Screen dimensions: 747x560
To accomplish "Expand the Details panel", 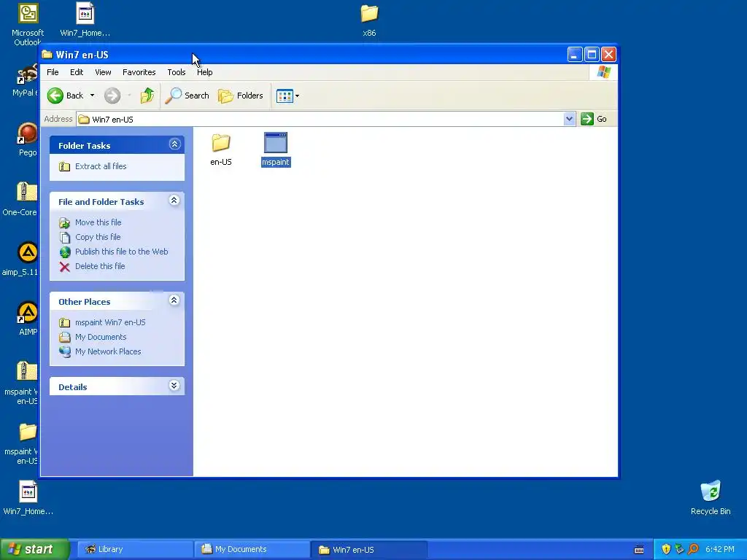I will [174, 386].
